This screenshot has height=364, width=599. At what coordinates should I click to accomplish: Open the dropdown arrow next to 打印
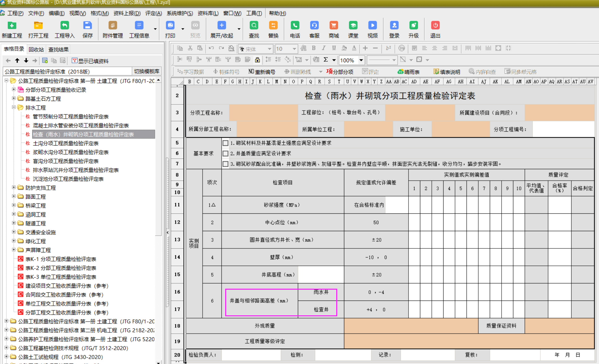(x=183, y=29)
